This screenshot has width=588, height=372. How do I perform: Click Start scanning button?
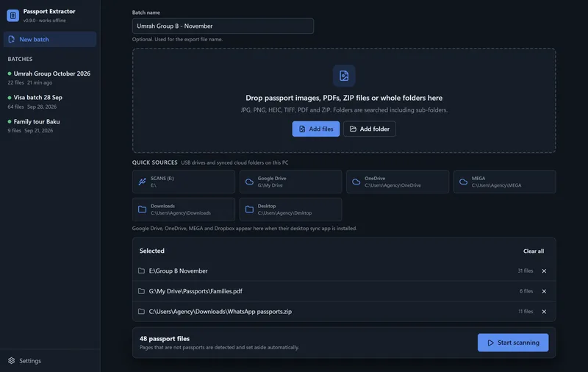click(513, 343)
